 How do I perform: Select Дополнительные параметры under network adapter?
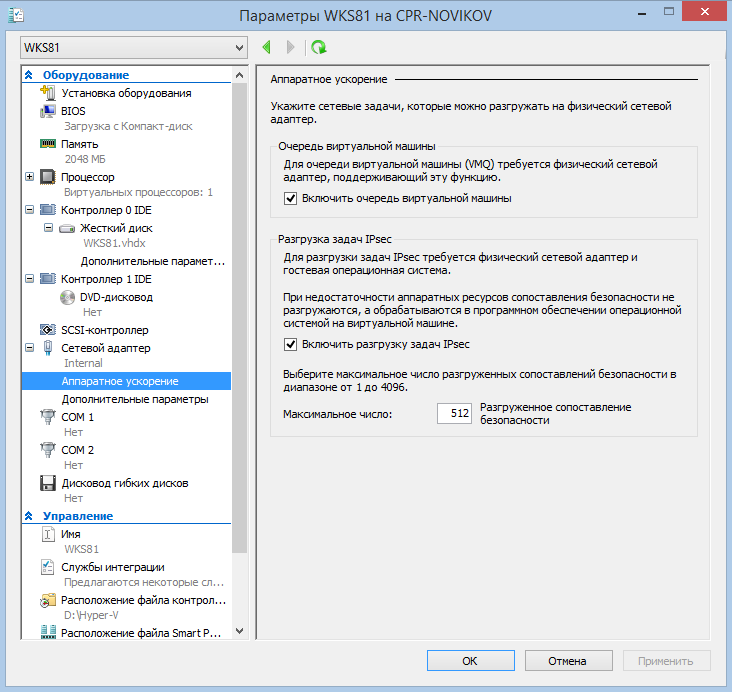(x=135, y=399)
